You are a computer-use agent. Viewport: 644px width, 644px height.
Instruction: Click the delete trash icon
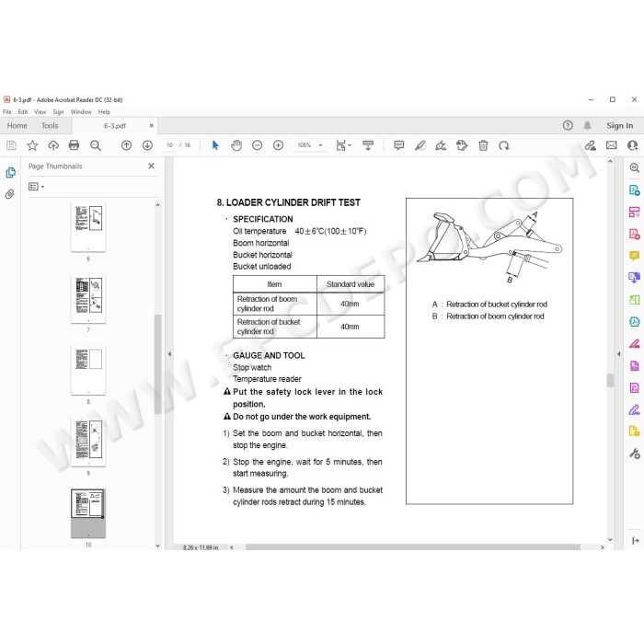483,145
